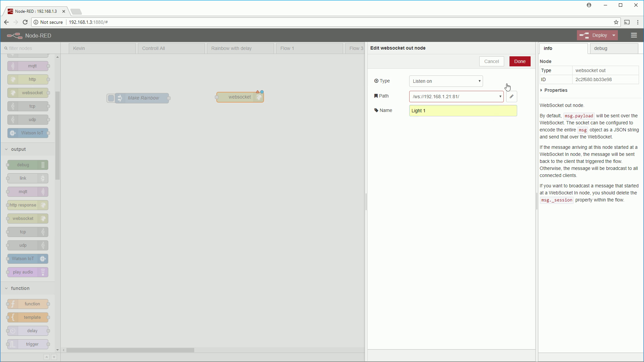Screen dimensions: 644x362
Task: Collapse all palette categories with the up arrows
Action: pyautogui.click(x=47, y=357)
